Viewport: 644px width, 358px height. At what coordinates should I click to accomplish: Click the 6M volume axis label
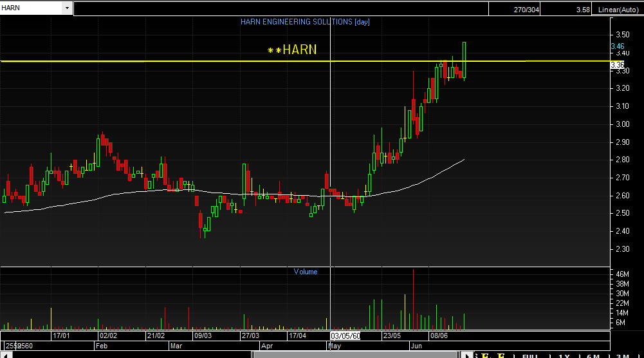[620, 323]
